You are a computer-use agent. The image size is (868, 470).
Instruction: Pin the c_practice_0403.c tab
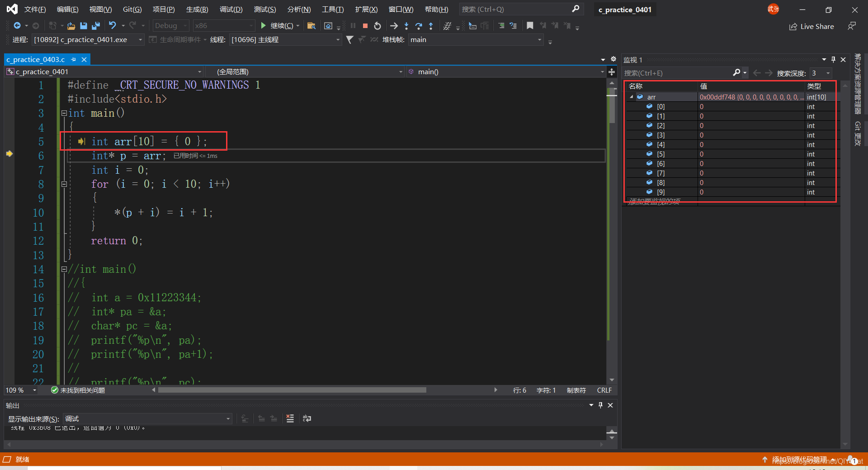point(74,59)
